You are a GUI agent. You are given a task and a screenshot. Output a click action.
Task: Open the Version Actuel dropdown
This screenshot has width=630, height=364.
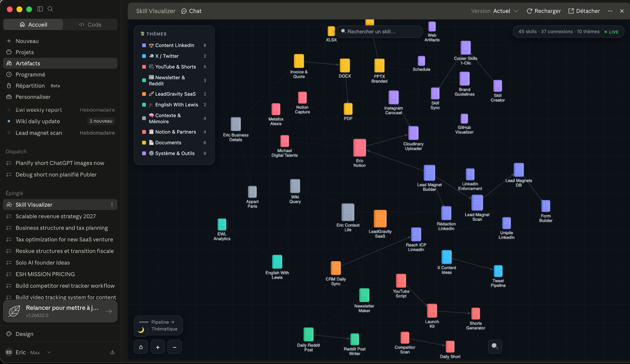click(495, 11)
